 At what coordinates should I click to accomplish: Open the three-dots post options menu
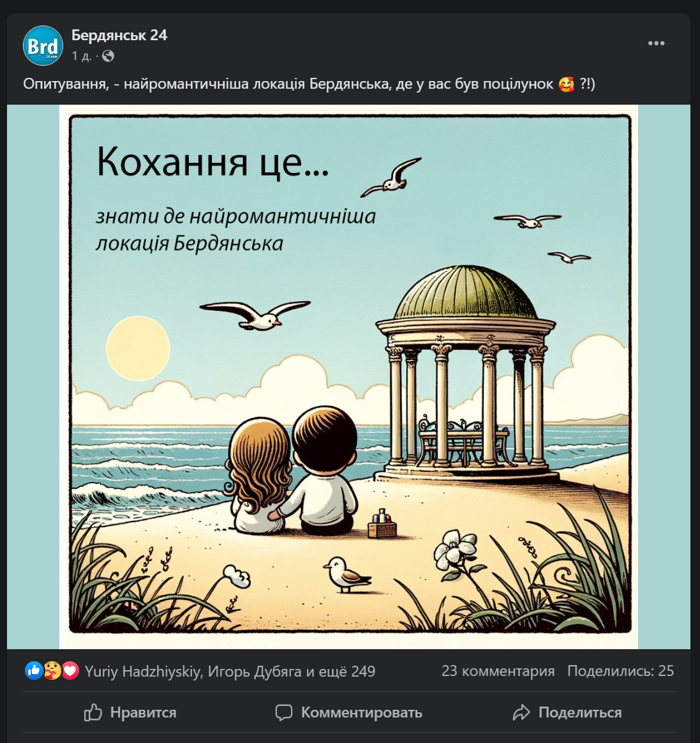(x=656, y=43)
